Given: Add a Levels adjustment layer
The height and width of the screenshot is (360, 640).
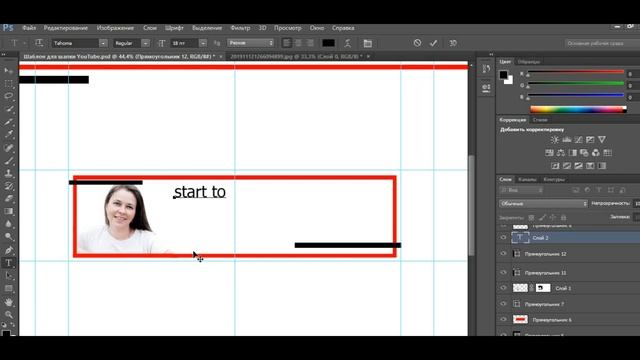Looking at the screenshot, I should point(567,140).
